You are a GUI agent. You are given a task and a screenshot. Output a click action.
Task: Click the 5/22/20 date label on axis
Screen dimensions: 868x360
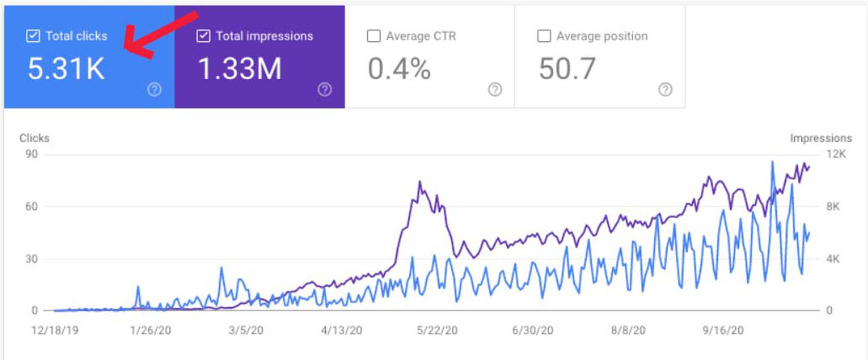click(x=437, y=330)
